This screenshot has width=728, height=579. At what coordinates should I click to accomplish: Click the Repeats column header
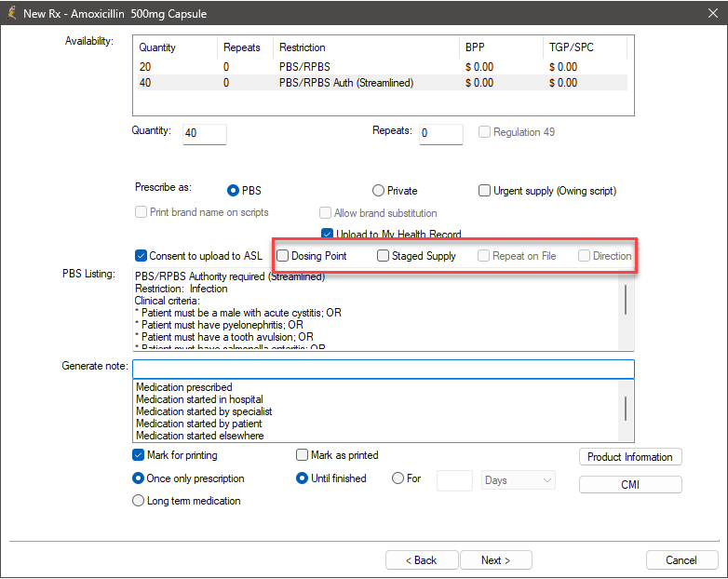241,47
